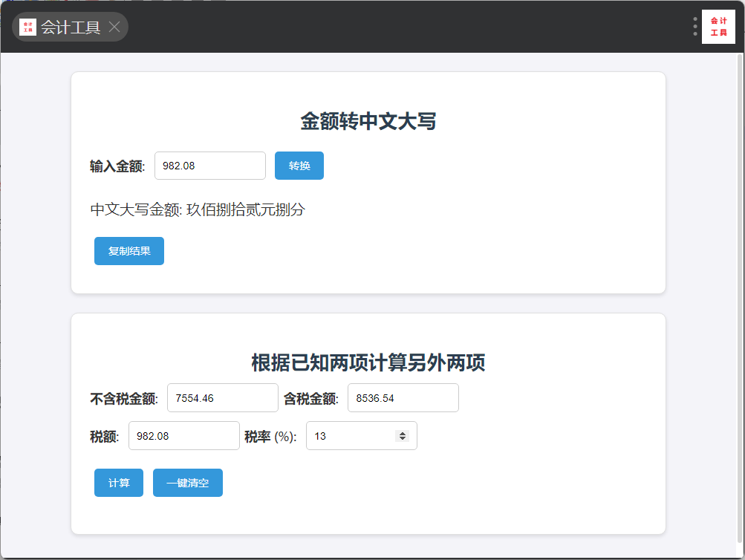The height and width of the screenshot is (560, 745).
Task: Click the 转换 button
Action: pos(299,166)
